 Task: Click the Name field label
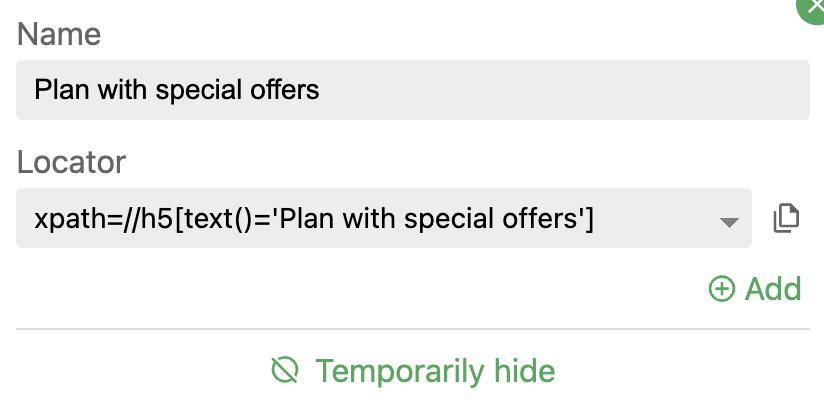point(59,34)
